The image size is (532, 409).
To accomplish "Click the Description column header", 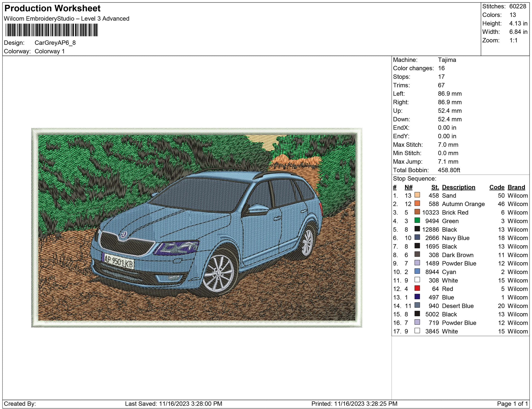I will (458, 187).
